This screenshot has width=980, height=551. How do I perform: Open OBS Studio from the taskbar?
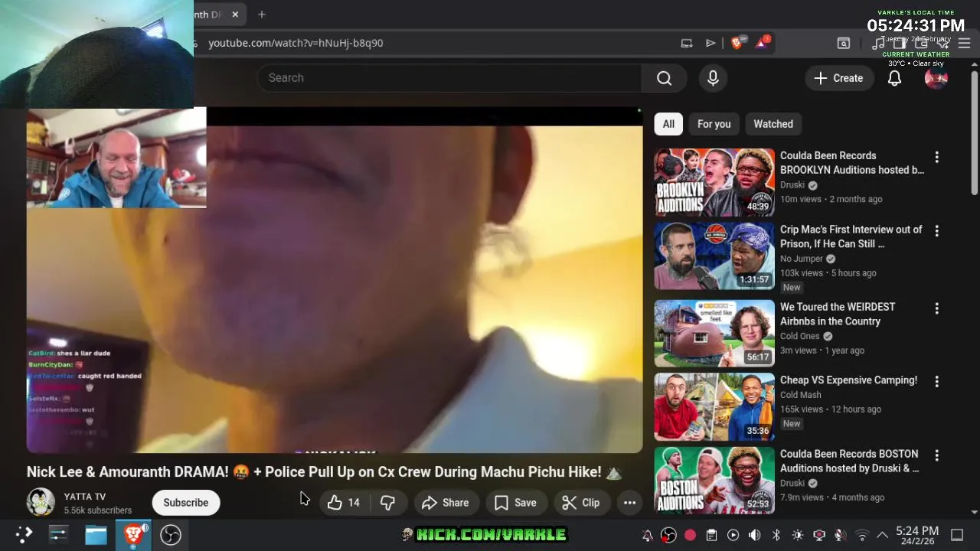(x=171, y=534)
